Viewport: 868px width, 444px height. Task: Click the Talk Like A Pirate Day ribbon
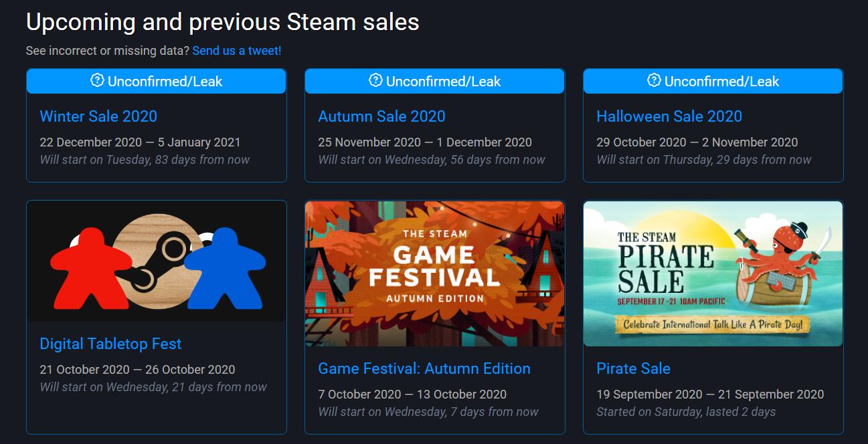click(x=713, y=325)
